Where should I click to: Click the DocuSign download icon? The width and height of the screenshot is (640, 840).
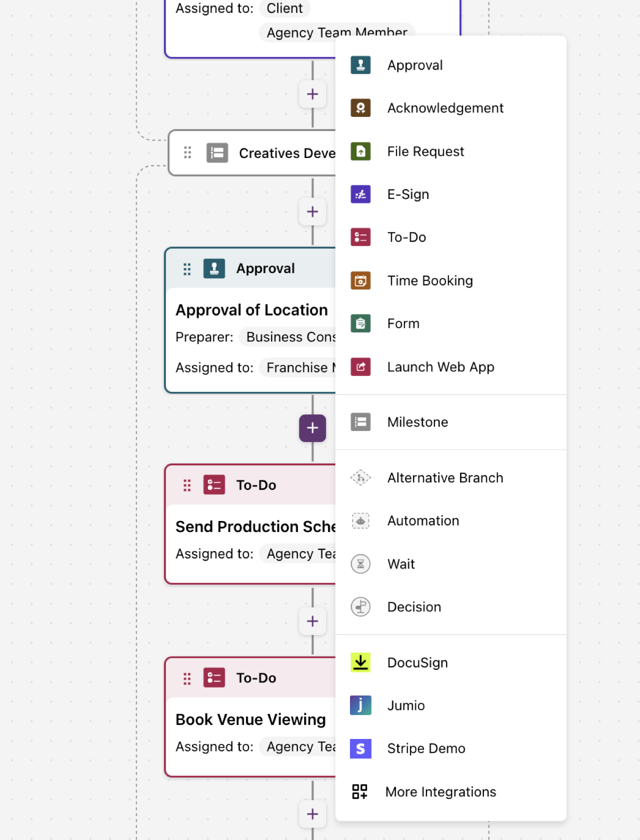(360, 662)
